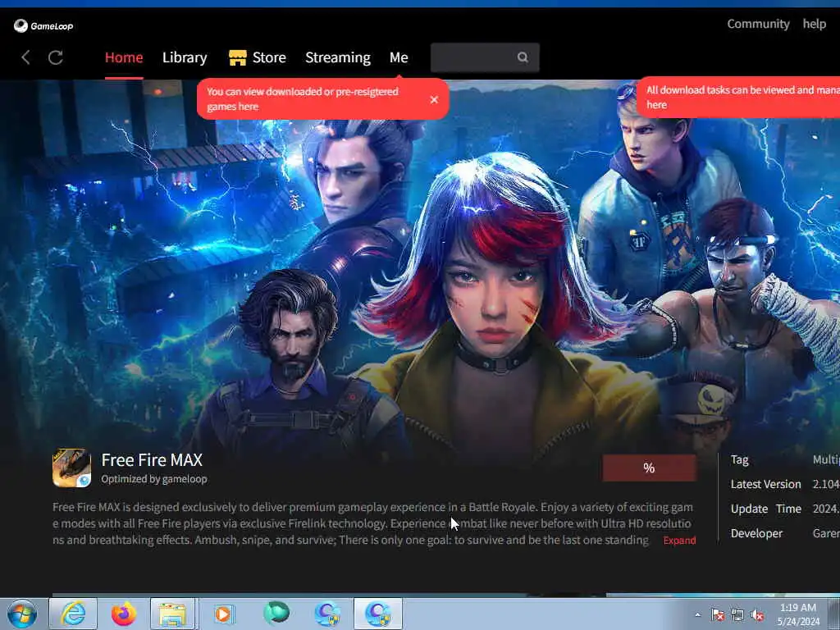Select the active GameLoop taskbar window
The width and height of the screenshot is (840, 630).
(377, 614)
